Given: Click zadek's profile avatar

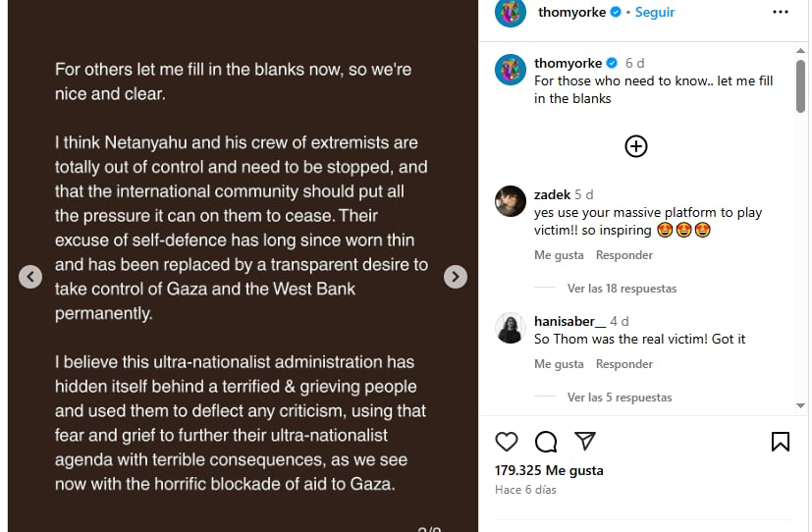Looking at the screenshot, I should (x=511, y=201).
